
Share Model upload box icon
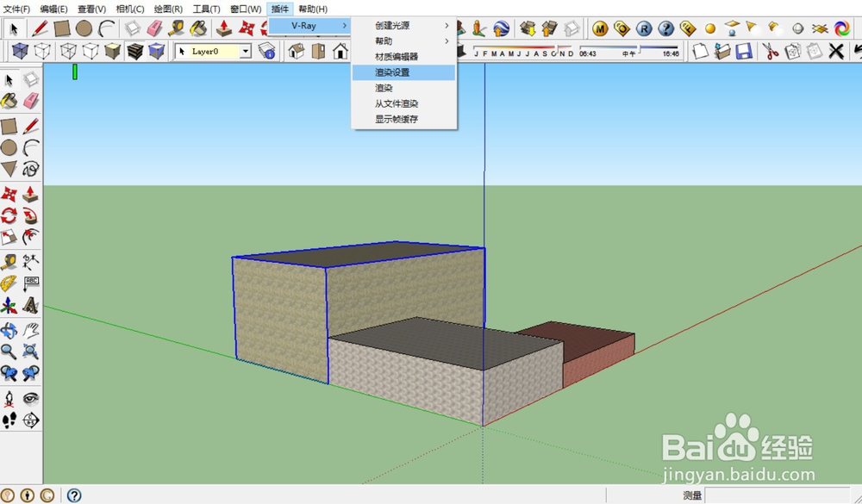(550, 28)
